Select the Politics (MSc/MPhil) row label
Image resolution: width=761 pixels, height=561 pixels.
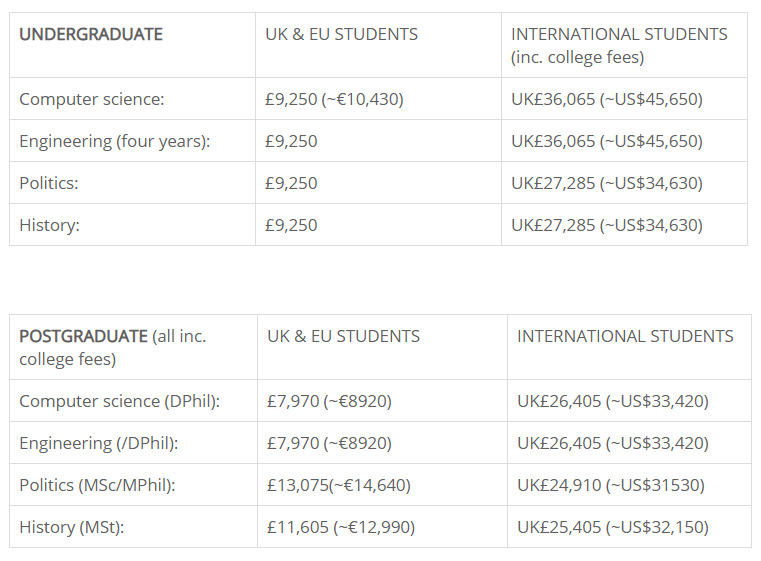point(97,485)
